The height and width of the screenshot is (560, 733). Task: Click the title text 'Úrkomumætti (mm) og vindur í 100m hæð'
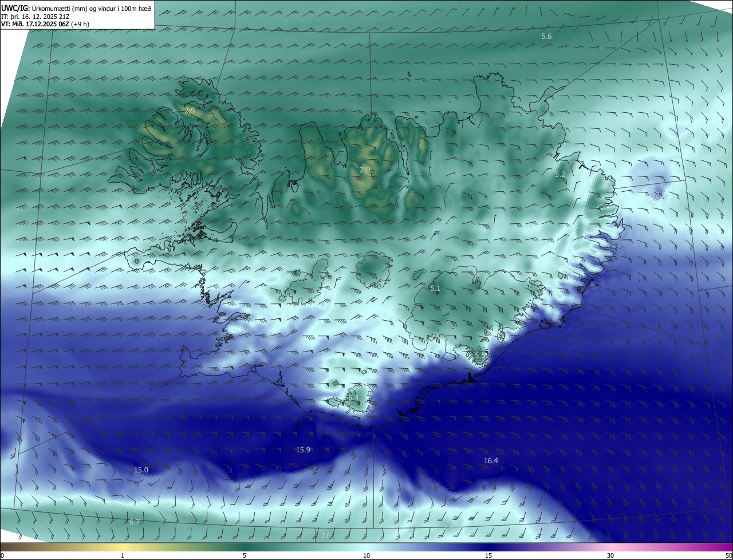[90, 9]
